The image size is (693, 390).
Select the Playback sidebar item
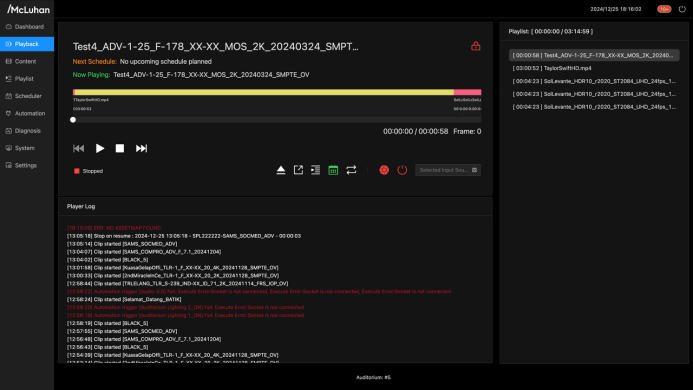click(x=27, y=44)
